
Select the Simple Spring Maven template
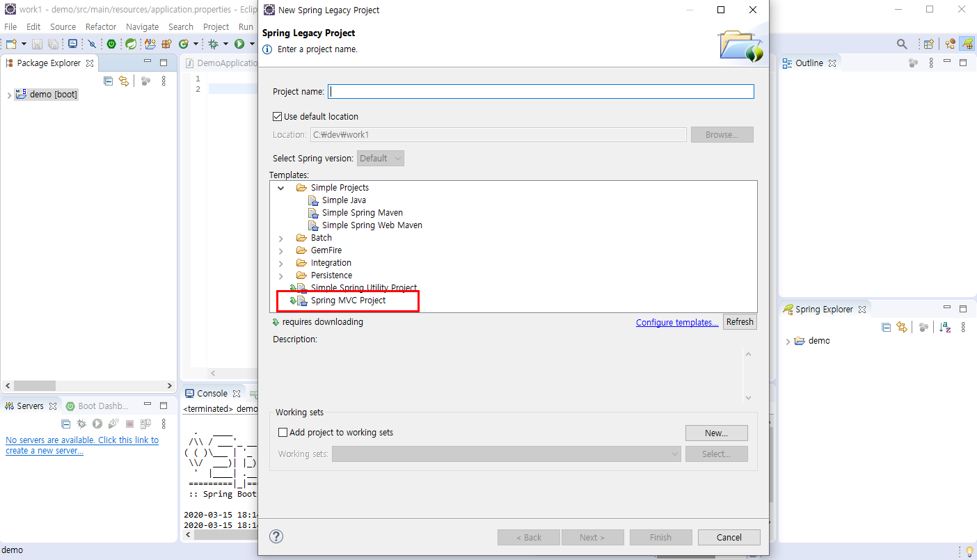(x=363, y=213)
